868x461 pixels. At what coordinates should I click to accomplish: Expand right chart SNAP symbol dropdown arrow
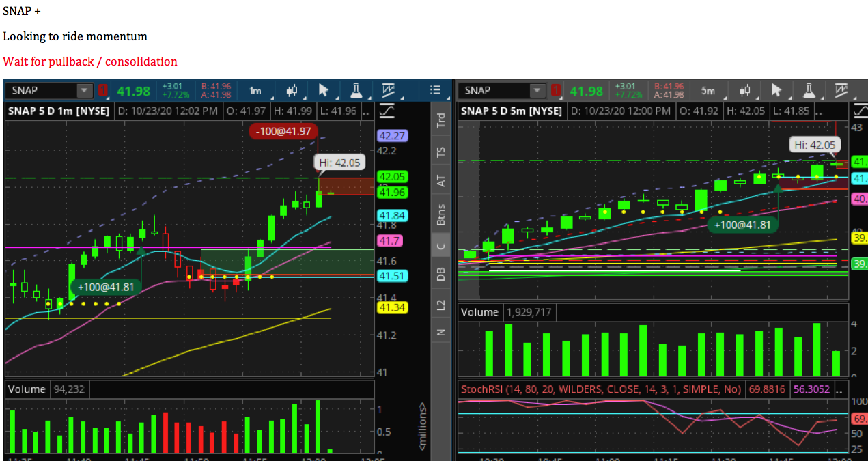(538, 90)
